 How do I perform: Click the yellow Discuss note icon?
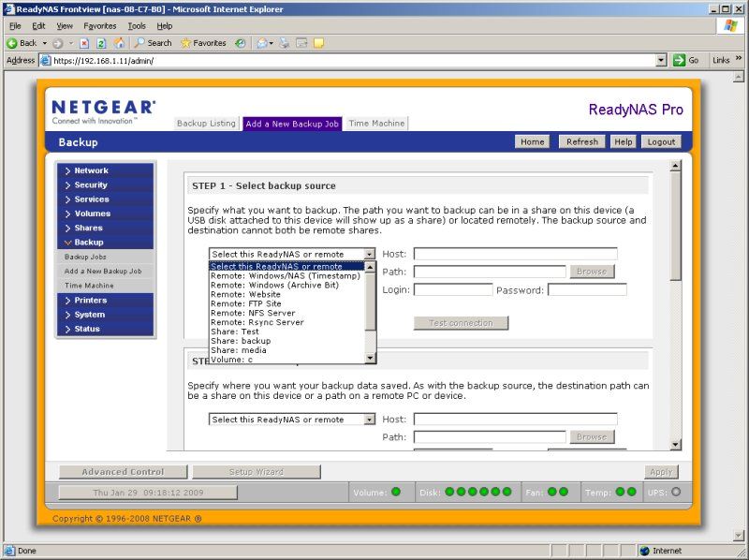[318, 43]
